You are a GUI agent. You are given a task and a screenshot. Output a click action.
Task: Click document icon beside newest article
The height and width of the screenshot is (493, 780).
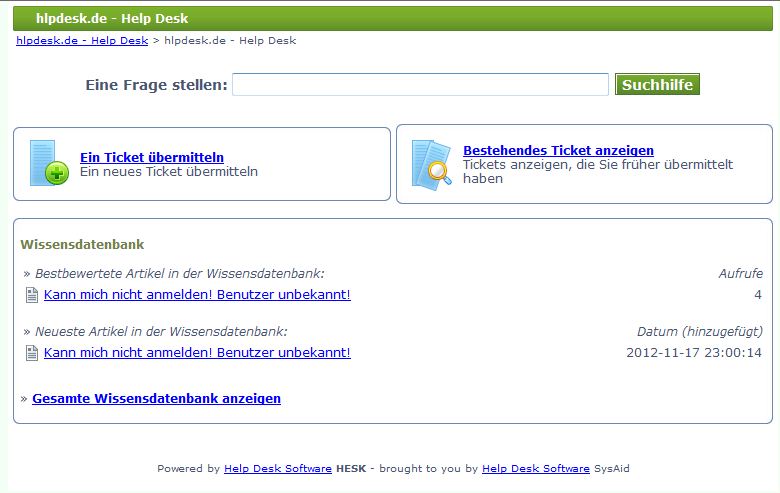point(32,353)
